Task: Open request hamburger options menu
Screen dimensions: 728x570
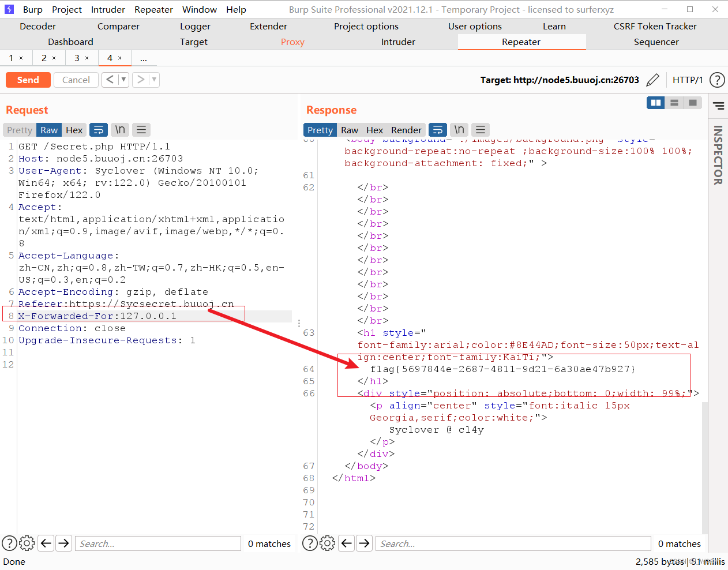Action: (x=141, y=130)
